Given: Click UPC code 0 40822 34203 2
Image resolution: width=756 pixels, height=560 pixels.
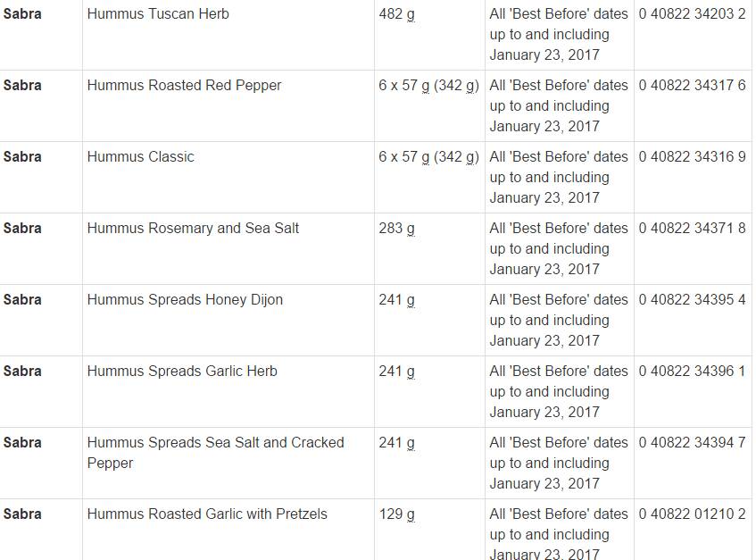Looking at the screenshot, I should (692, 14).
